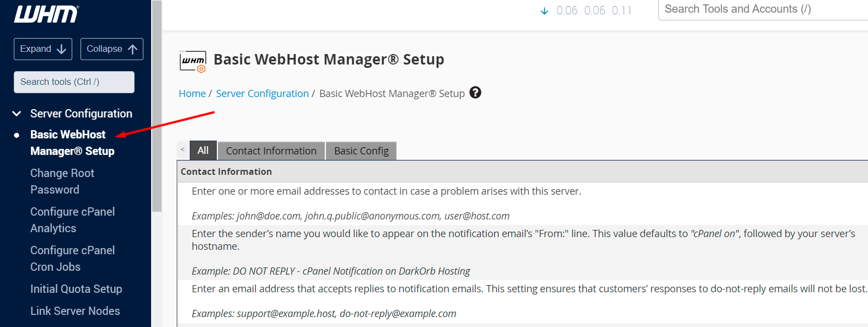
Task: Switch to the All tab
Action: click(203, 150)
